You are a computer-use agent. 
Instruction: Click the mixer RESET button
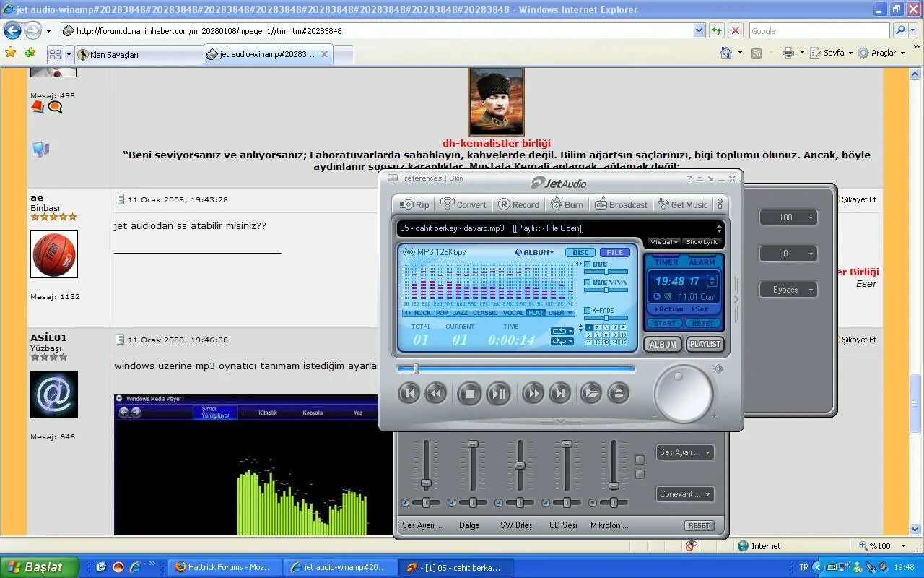[699, 525]
